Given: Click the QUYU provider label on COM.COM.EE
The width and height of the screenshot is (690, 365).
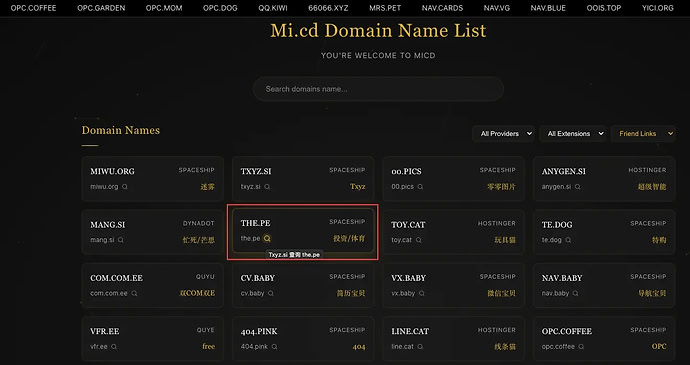Looking at the screenshot, I should tap(205, 277).
